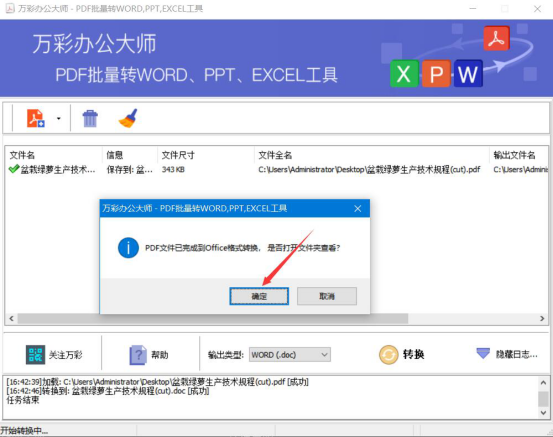Viewport: 553px width, 437px height.
Task: Minimize the main application window
Action: point(473,8)
